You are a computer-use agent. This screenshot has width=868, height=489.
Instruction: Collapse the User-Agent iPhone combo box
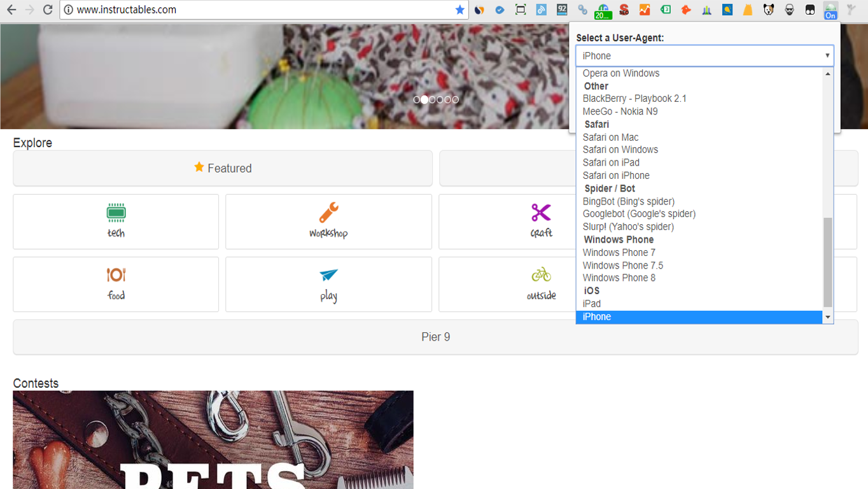(x=704, y=56)
